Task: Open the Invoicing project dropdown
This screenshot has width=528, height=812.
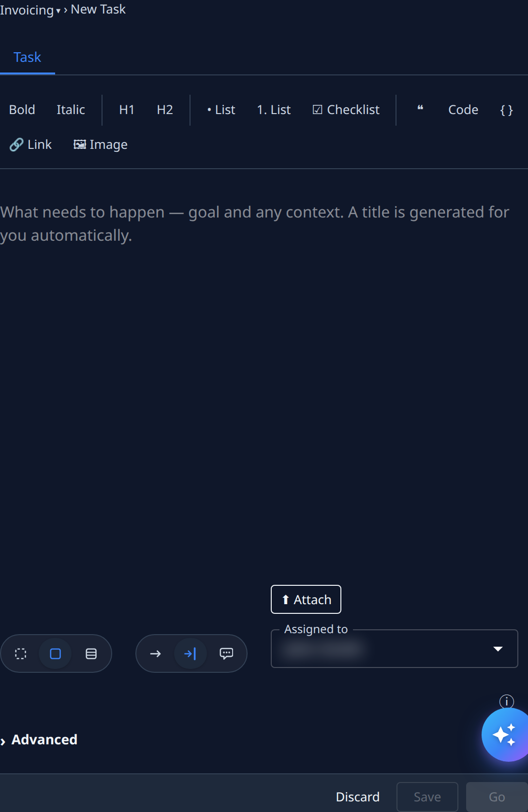Action: [x=30, y=10]
